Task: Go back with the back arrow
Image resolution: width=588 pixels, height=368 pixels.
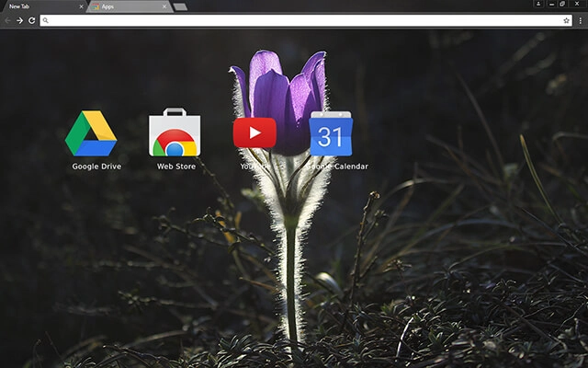Action: click(7, 20)
